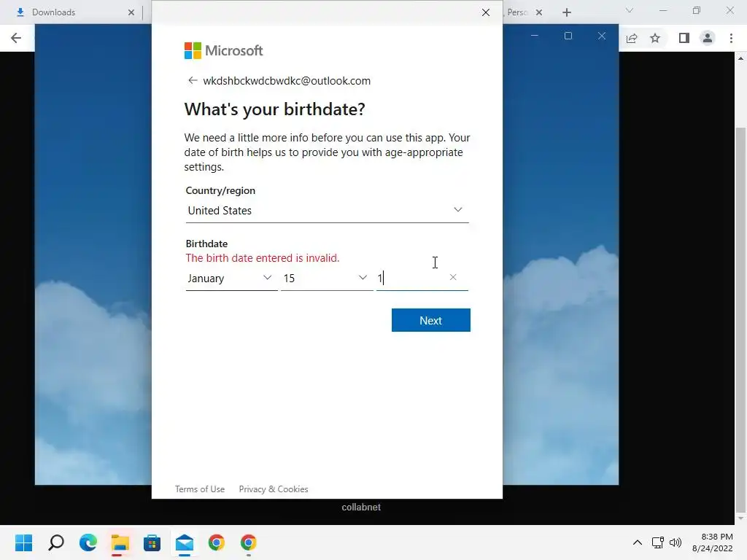
Task: Maximize the background app window
Action: pos(568,36)
